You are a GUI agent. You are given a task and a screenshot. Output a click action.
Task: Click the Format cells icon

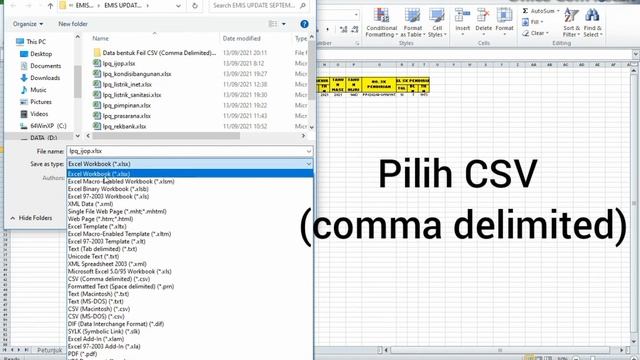click(504, 16)
